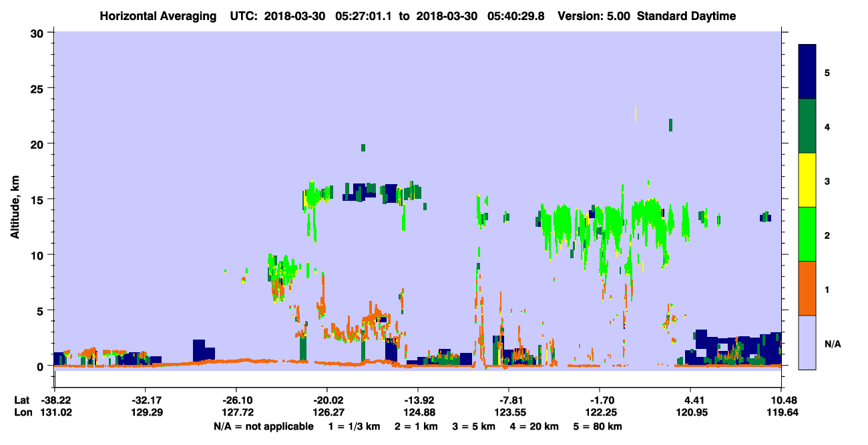Click the latitude value -20.02
This screenshot has width=868, height=445.
[327, 400]
